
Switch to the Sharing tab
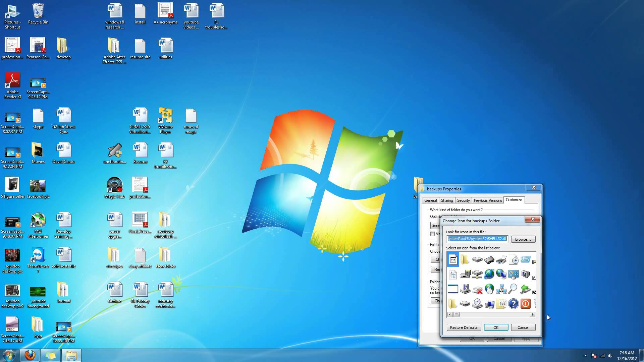coord(447,200)
